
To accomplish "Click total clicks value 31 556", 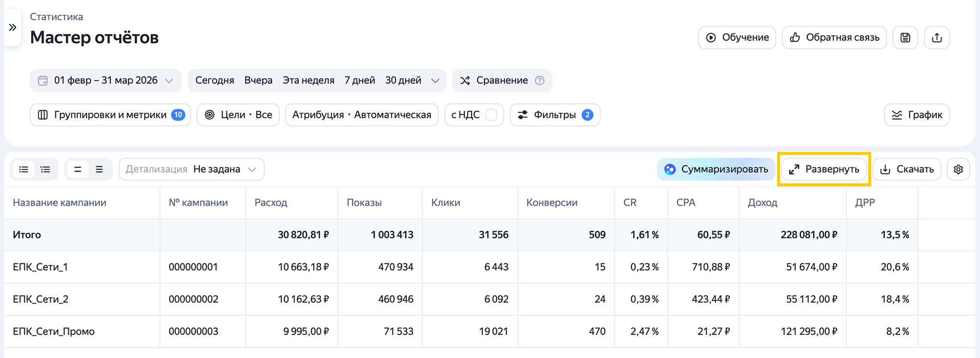I will tap(493, 235).
